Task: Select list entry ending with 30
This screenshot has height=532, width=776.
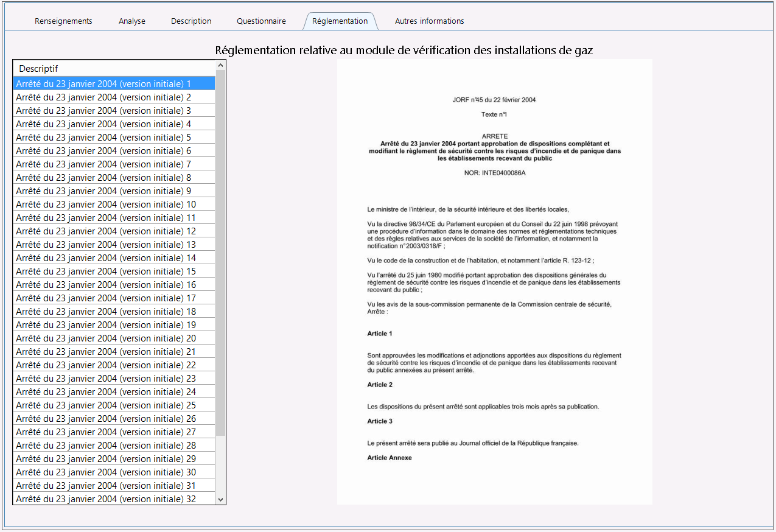Action: point(114,472)
